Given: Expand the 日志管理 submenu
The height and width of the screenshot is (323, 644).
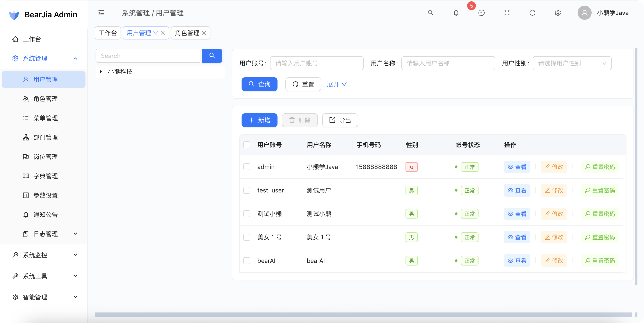Looking at the screenshot, I should (43, 234).
